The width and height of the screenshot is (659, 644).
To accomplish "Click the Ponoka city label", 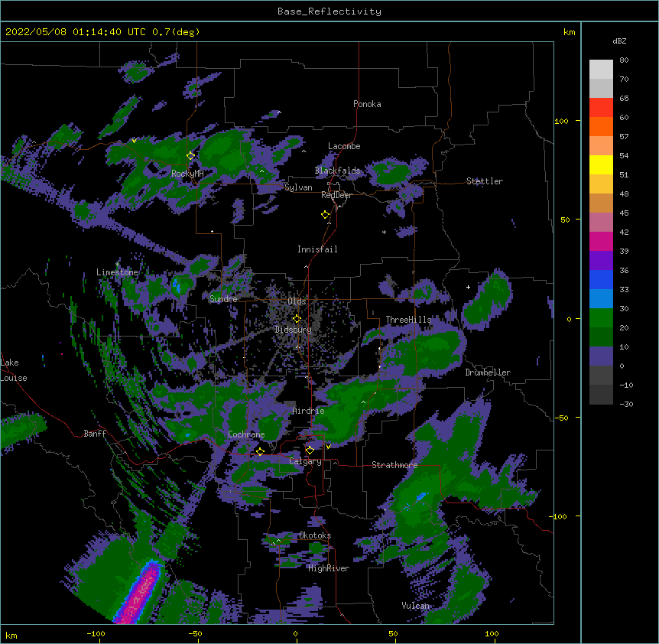I will coord(367,104).
